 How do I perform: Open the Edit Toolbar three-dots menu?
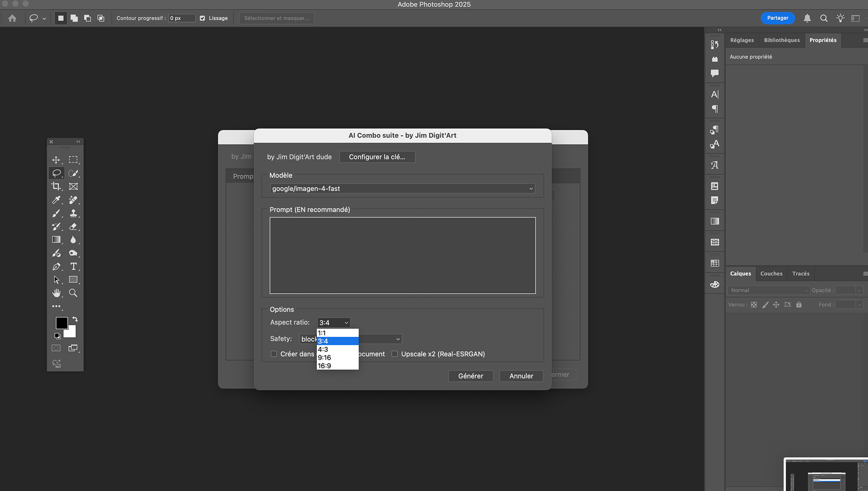click(56, 306)
